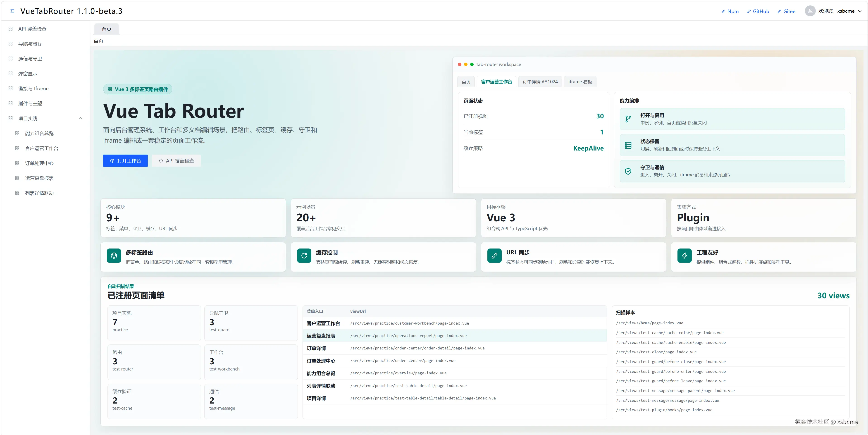This screenshot has height=435, width=868.
Task: Click the 列表详情联动 table row
Action: coord(455,386)
